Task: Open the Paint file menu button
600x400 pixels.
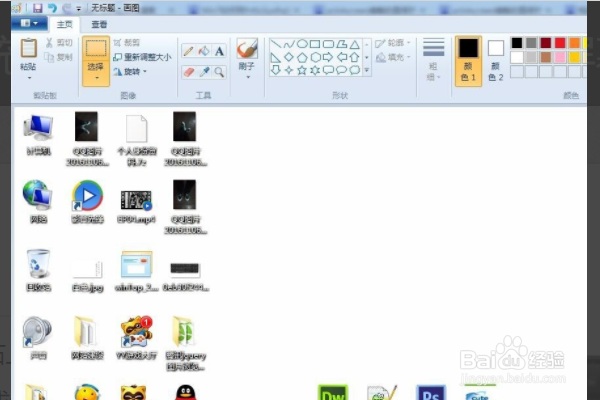Action: coord(29,24)
